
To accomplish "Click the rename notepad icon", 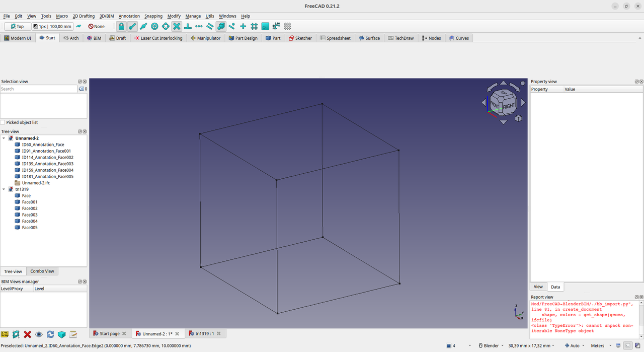I will pyautogui.click(x=73, y=334).
